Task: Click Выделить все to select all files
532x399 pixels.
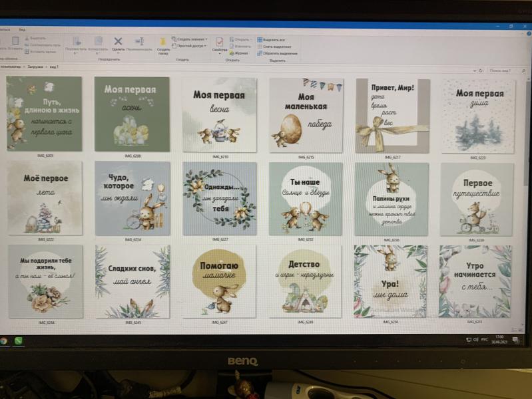Action: [x=273, y=39]
